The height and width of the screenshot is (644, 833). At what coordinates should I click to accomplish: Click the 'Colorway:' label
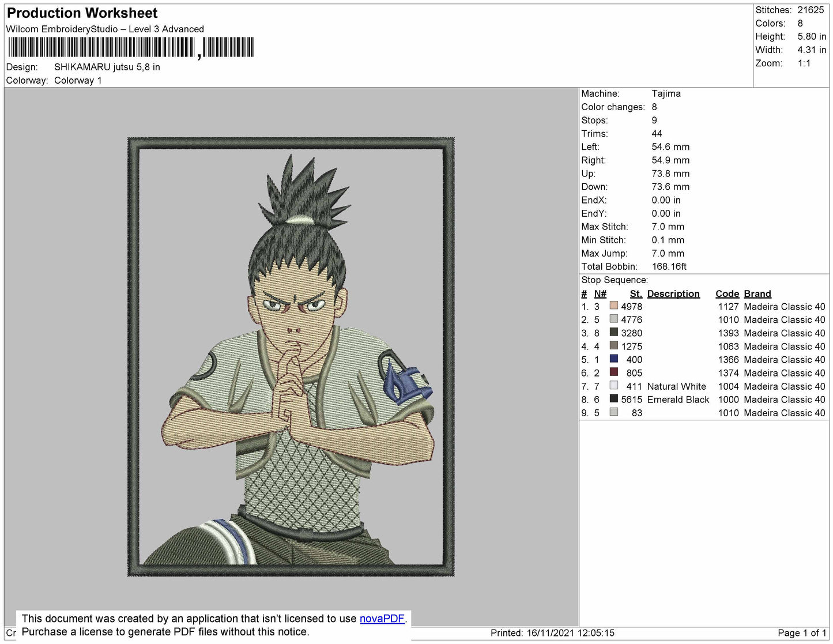click(x=27, y=80)
